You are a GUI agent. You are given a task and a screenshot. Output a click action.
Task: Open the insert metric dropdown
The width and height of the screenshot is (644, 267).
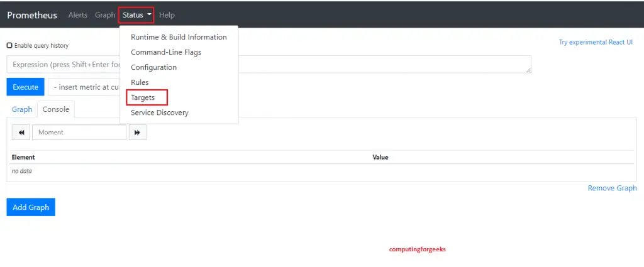[x=84, y=87]
